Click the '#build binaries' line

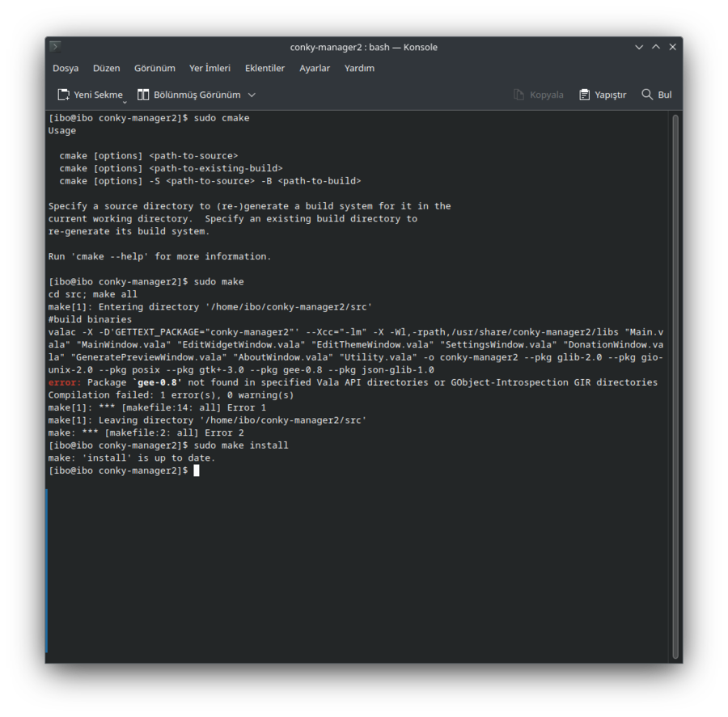pos(90,319)
